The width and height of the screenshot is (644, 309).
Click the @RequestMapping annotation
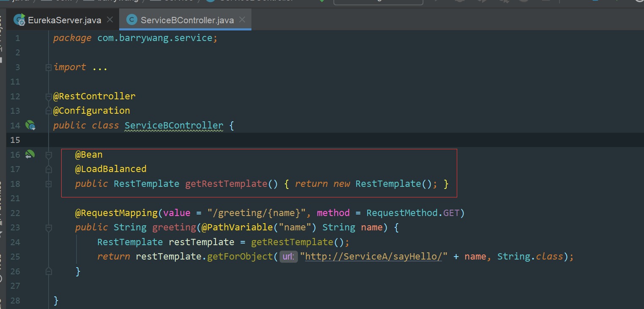click(x=116, y=213)
